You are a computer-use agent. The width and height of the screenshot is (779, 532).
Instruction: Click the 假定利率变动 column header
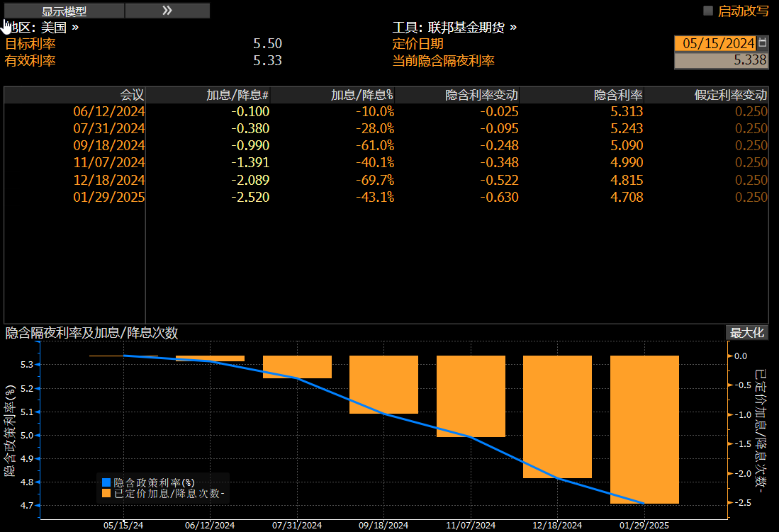point(731,95)
